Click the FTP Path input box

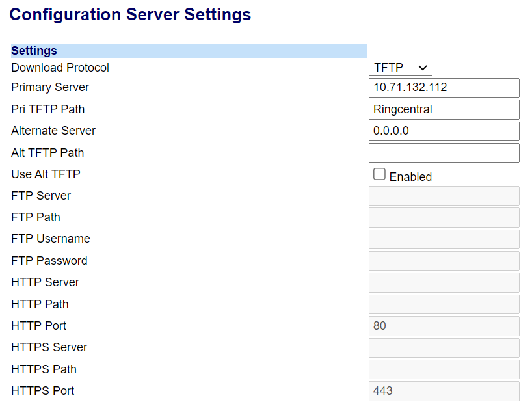444,217
